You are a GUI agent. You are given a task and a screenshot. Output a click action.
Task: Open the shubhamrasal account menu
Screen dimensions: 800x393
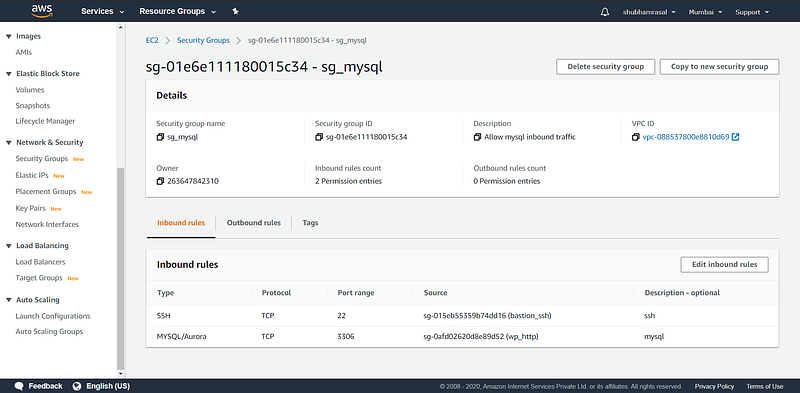click(x=649, y=12)
